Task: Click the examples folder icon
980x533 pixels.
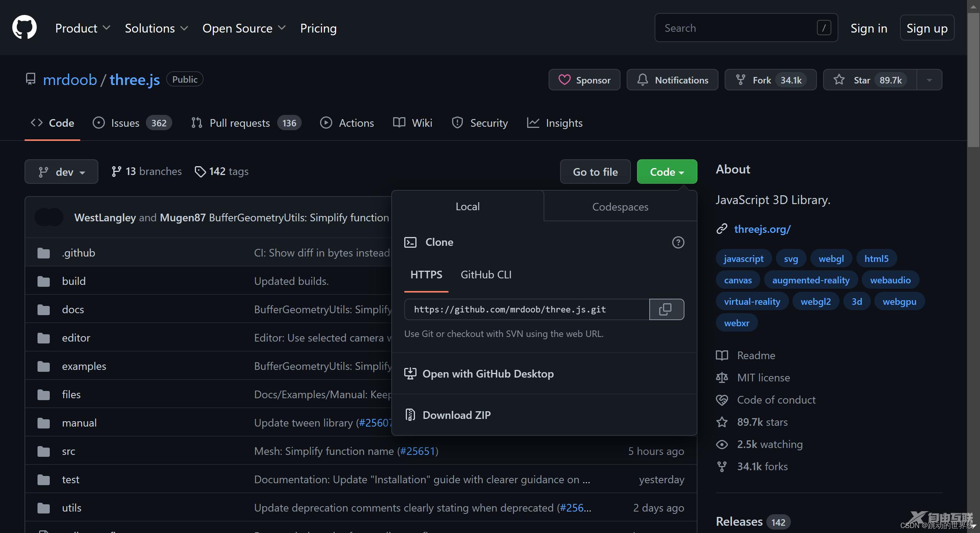Action: (x=44, y=366)
